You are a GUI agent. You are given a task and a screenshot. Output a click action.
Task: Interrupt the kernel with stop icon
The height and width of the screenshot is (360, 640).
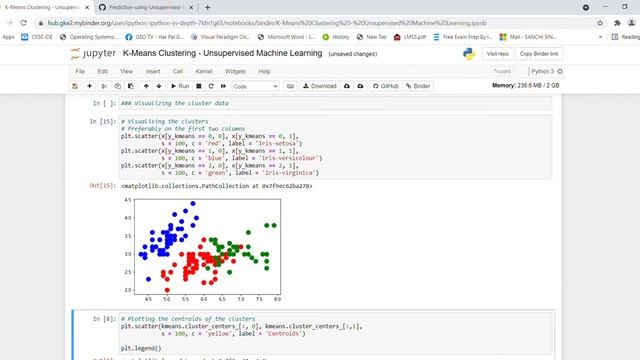[199, 86]
